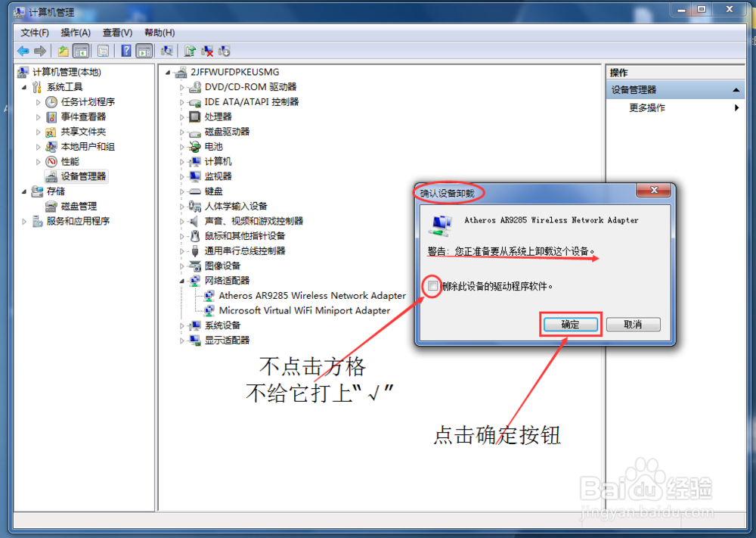Open the Properties toolbar icon
Viewport: 756px width, 538px height.
click(103, 51)
